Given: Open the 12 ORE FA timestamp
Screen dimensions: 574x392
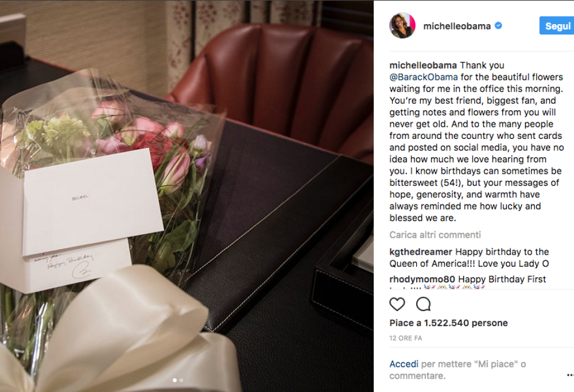Looking at the screenshot, I should click(x=406, y=338).
